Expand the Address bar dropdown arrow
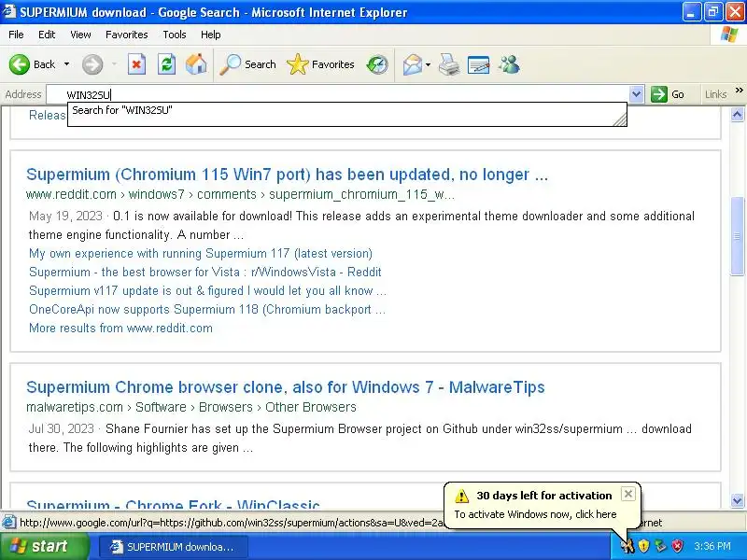This screenshot has width=747, height=560. pos(637,94)
